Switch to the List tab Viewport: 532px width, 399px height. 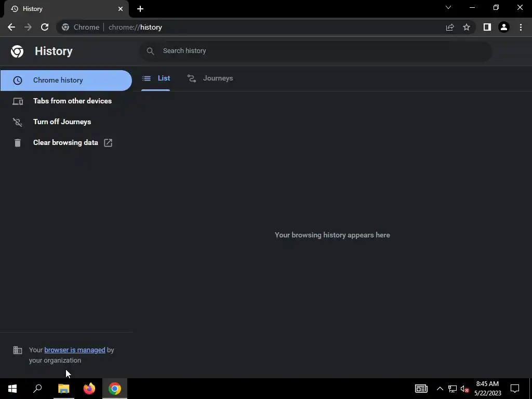(156, 78)
